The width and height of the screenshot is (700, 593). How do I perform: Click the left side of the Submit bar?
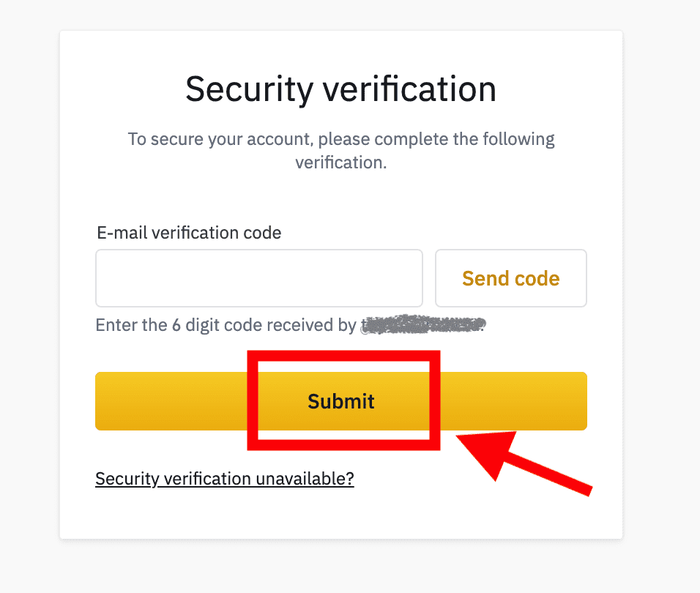tap(171, 400)
